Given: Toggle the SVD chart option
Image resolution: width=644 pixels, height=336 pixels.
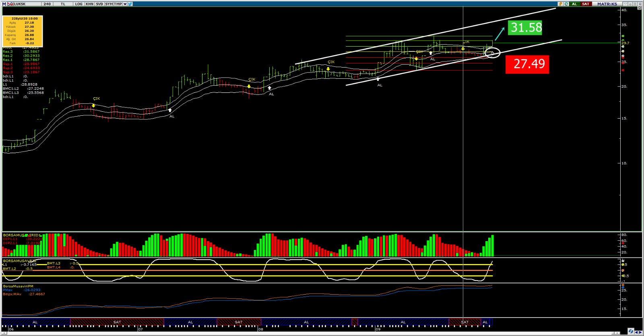Looking at the screenshot, I should (x=99, y=4).
